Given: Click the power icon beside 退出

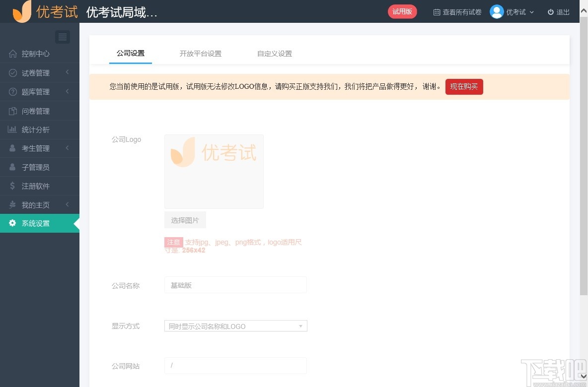Looking at the screenshot, I should tap(550, 12).
